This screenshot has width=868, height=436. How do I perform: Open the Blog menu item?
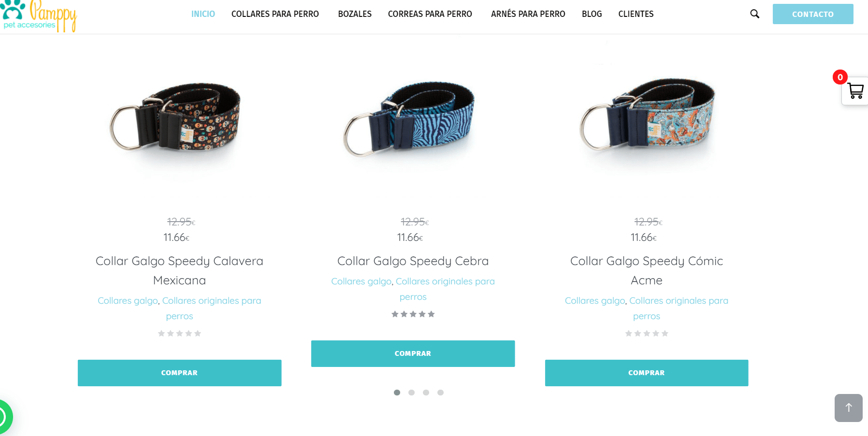(x=592, y=14)
